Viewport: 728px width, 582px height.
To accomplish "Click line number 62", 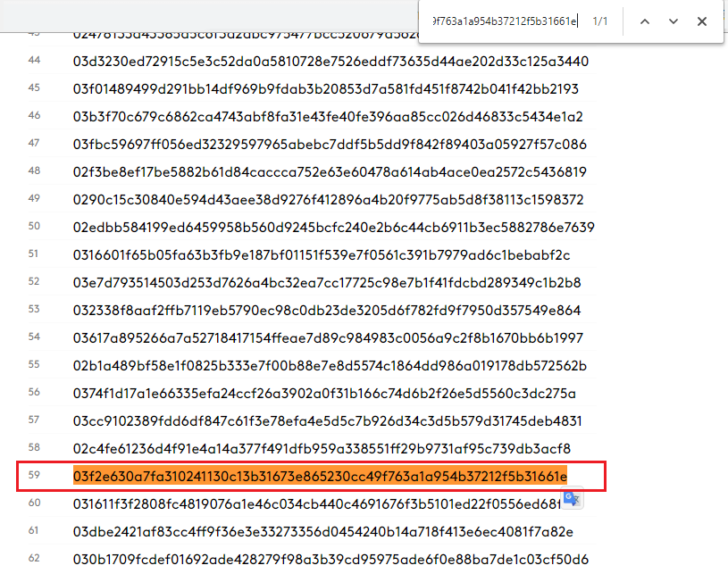I will point(34,558).
